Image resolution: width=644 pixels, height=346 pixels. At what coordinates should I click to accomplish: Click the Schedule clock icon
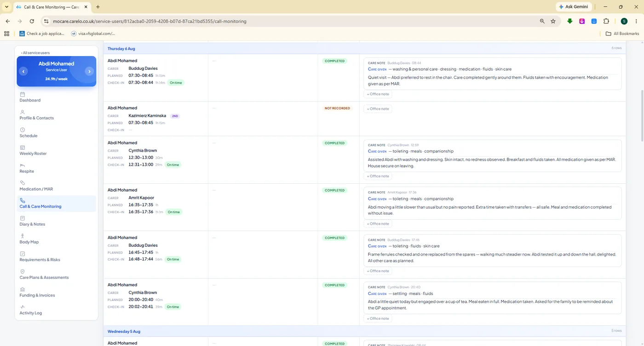(x=22, y=130)
